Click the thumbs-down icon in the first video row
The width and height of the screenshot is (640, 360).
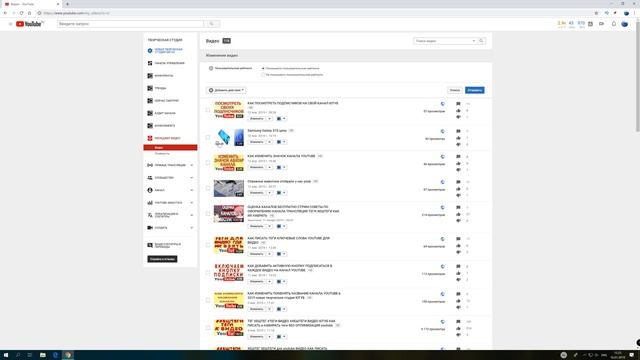pyautogui.click(x=458, y=117)
